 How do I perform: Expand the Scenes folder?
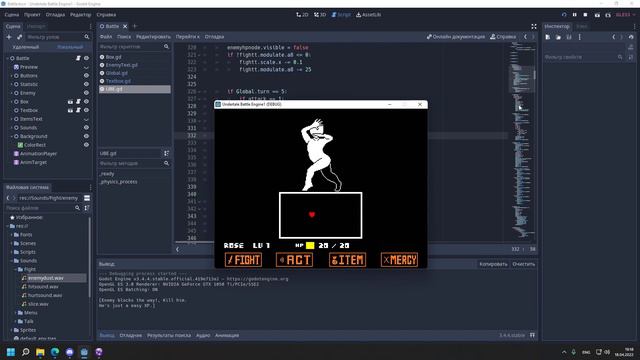[11, 243]
